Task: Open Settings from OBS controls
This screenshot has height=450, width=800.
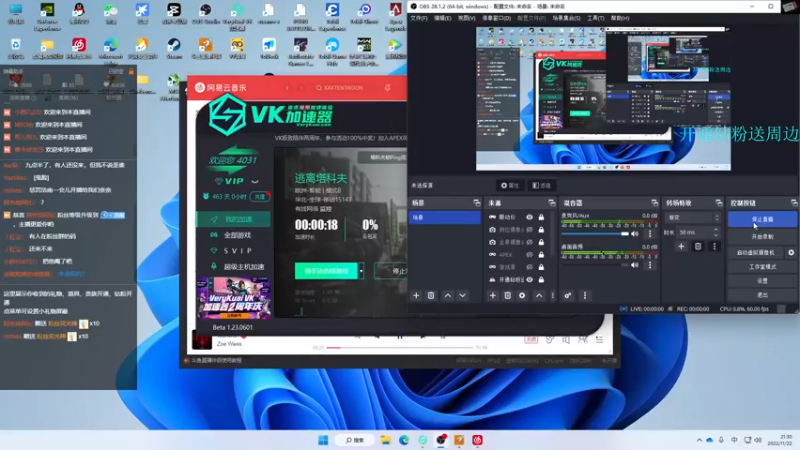Action: click(762, 281)
